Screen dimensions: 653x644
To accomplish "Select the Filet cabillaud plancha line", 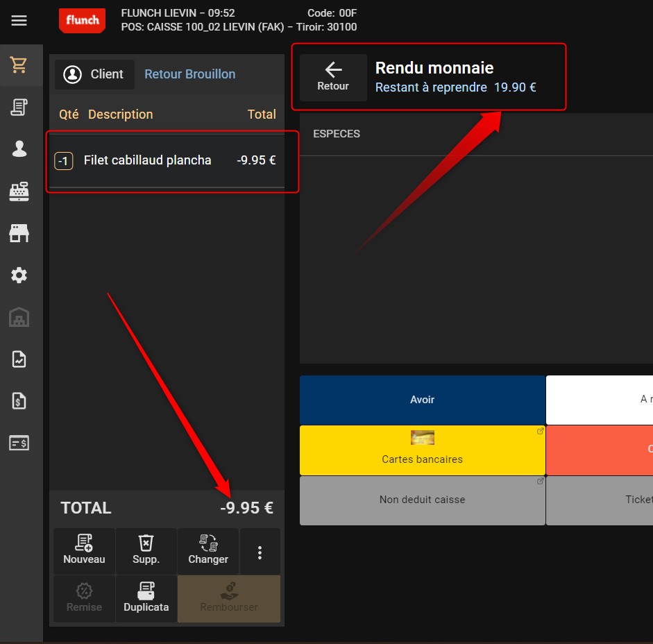I will pyautogui.click(x=167, y=161).
